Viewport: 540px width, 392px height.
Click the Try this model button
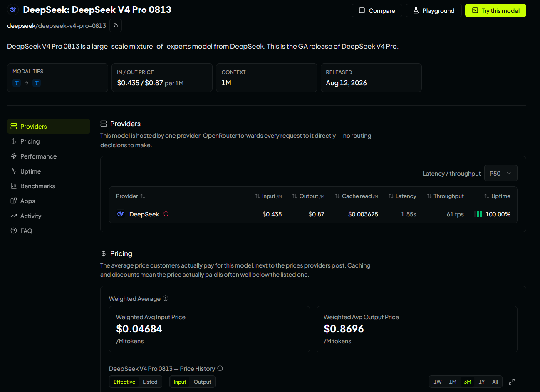(x=495, y=10)
